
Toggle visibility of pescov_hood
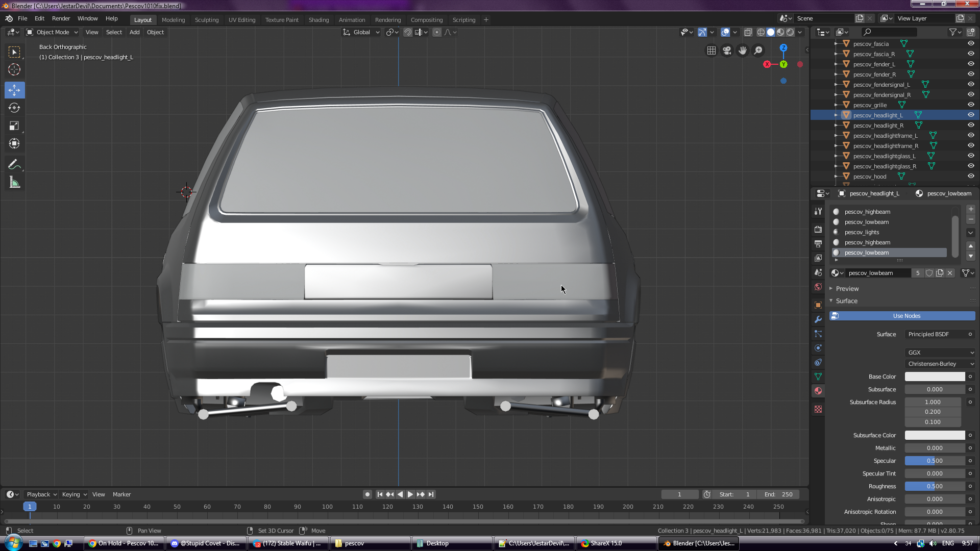971,177
